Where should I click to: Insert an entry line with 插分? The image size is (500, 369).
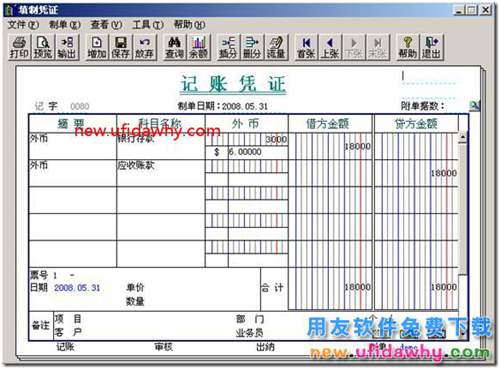[228, 47]
